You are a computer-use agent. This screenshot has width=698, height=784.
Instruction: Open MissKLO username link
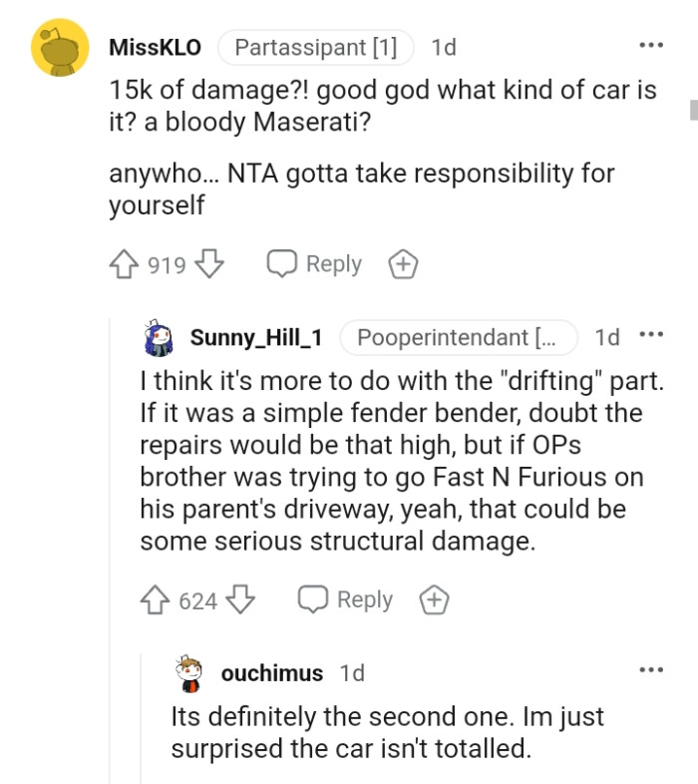coord(155,47)
